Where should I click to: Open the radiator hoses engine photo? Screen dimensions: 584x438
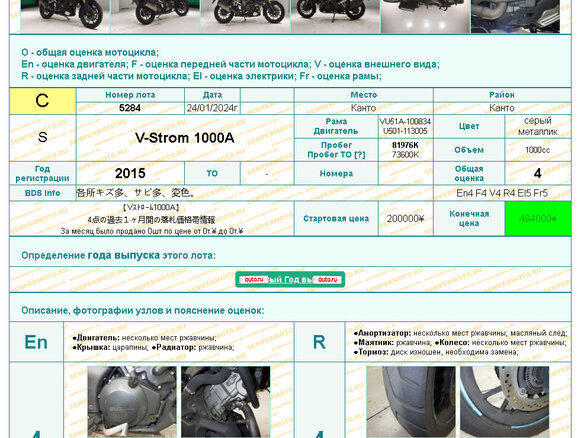226,402
